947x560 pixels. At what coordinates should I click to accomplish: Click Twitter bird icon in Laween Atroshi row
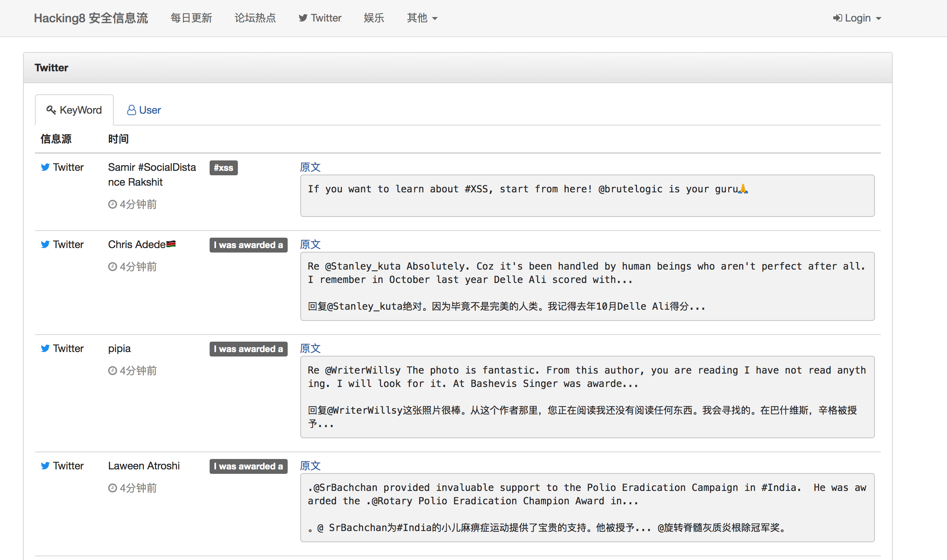click(45, 466)
